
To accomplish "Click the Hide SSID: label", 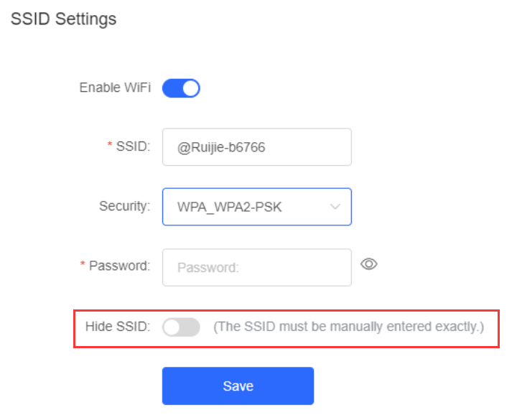I will (118, 327).
